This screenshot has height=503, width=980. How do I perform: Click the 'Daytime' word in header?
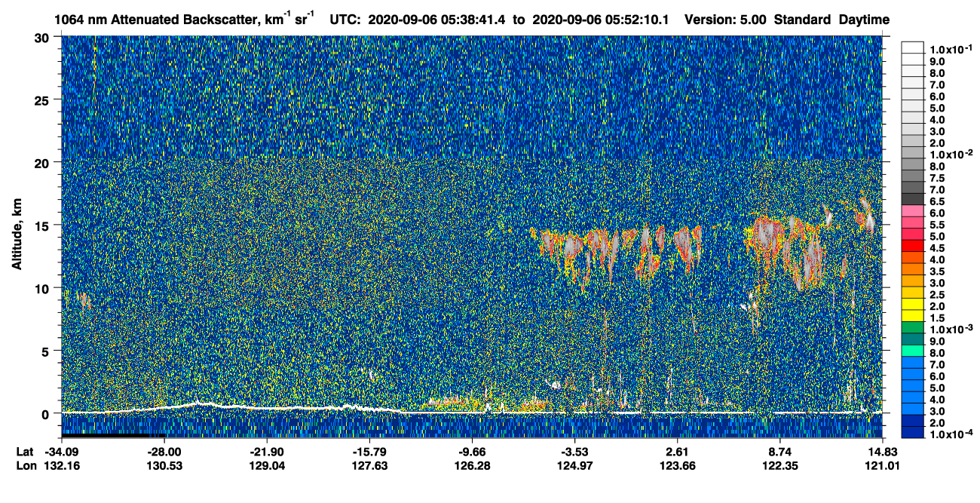click(x=864, y=20)
